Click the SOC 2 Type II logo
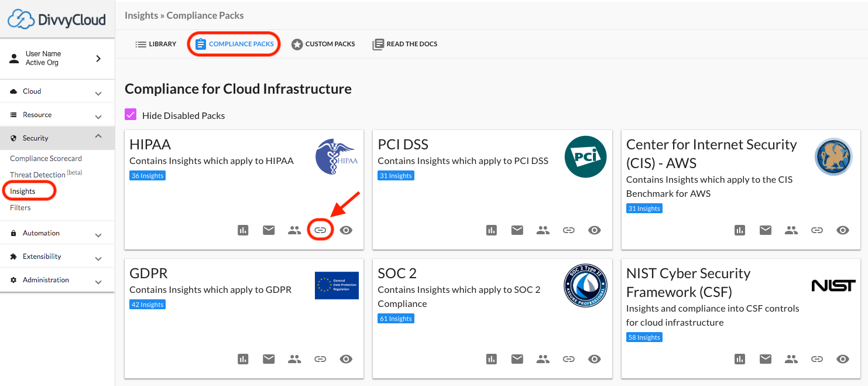The height and width of the screenshot is (386, 868). pyautogui.click(x=585, y=285)
